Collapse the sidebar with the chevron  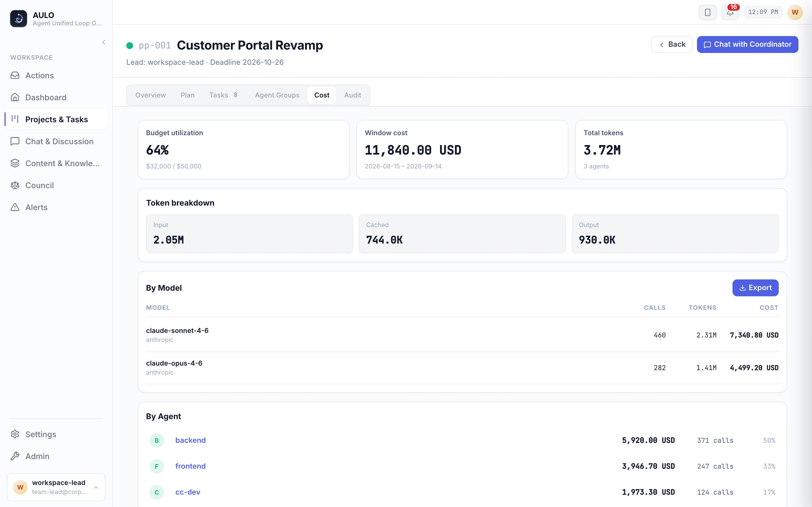click(x=104, y=42)
